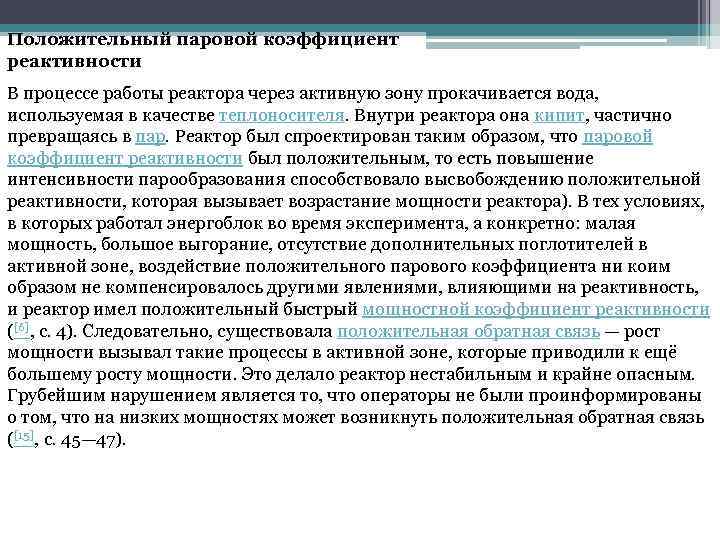The image size is (720, 540).
Task: Follow 'мощностной коэффициент реактивности' link
Action: point(536,309)
